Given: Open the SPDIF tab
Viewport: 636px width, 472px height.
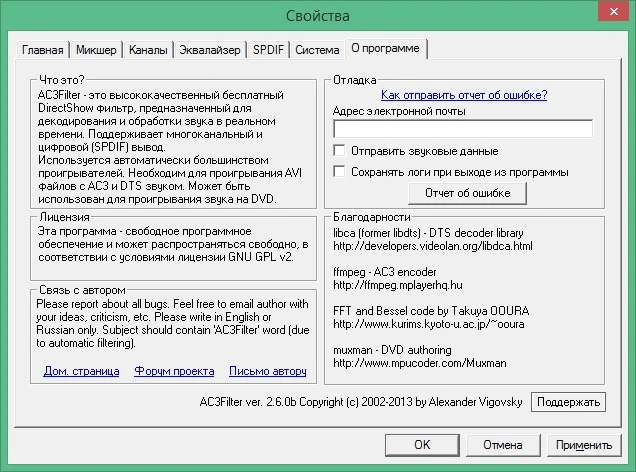Looking at the screenshot, I should click(268, 50).
